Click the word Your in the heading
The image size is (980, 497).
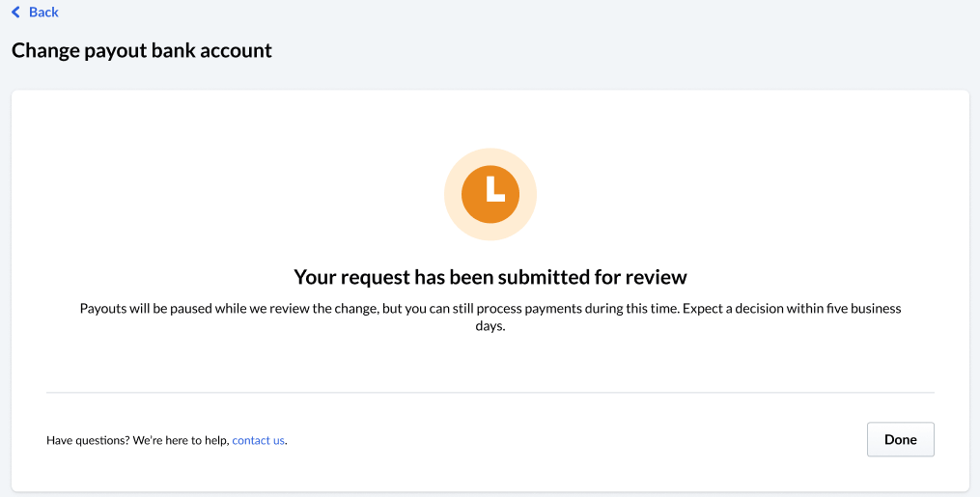point(315,277)
